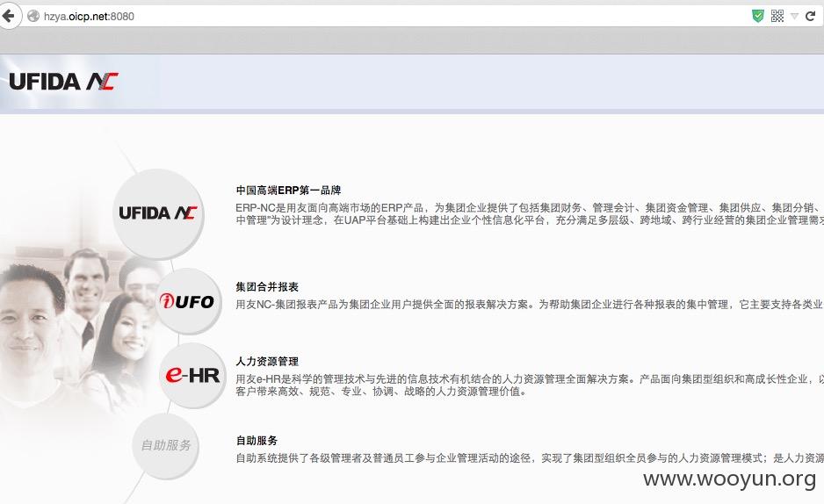Click the 中国高端ERP第一品牌 heading
The width and height of the screenshot is (824, 504).
tap(288, 190)
